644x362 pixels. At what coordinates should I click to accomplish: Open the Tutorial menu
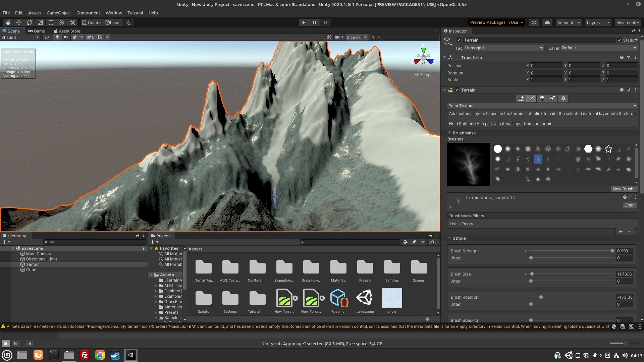click(x=135, y=13)
